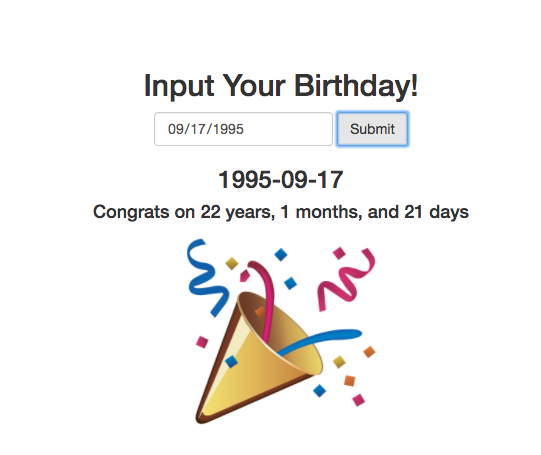Select the year 1995 in date field

228,129
